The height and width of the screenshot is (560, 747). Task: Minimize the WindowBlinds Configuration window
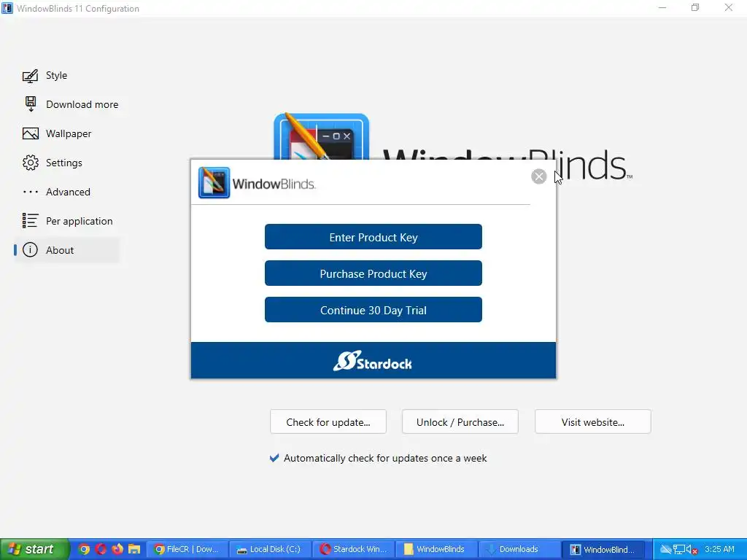(662, 7)
